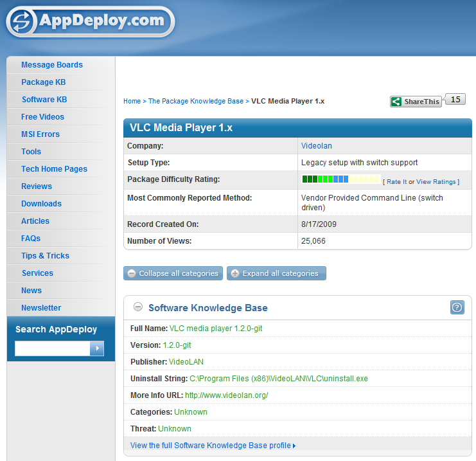This screenshot has width=476, height=461.
Task: Click the Categories Unknown link
Action: (x=191, y=411)
